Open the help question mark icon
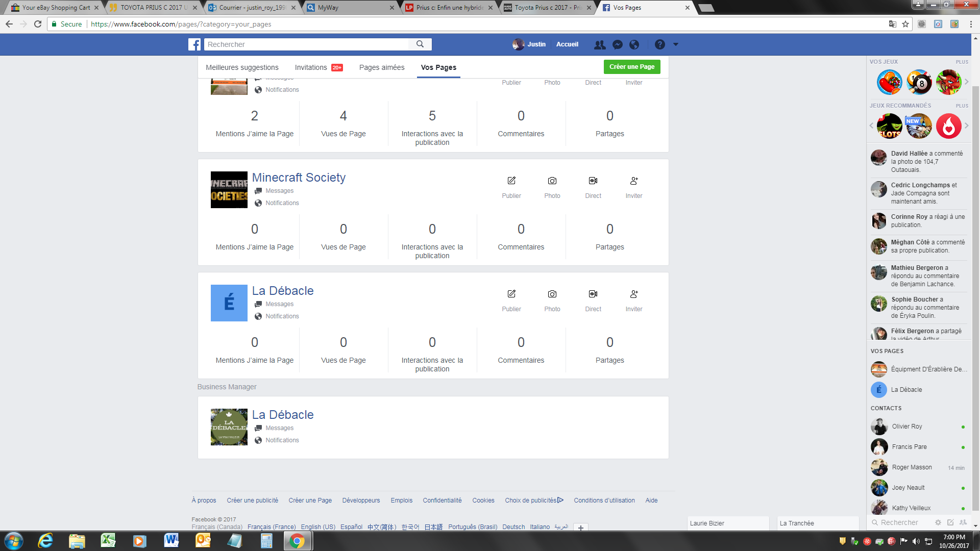The width and height of the screenshot is (980, 551). 660,45
